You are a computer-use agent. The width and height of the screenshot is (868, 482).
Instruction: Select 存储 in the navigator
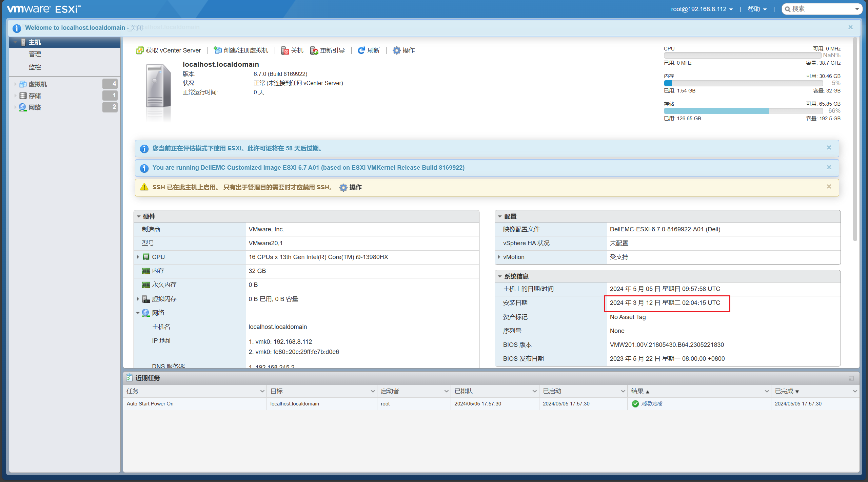point(34,96)
